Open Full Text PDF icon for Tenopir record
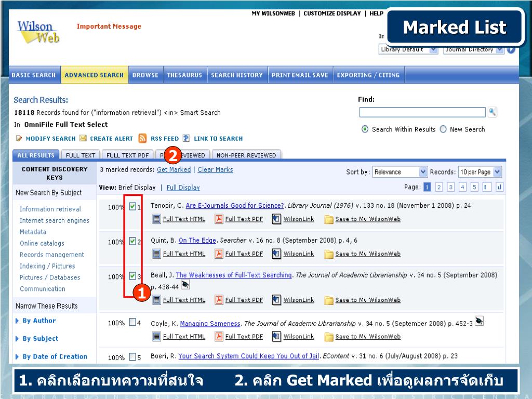 tap(219, 219)
